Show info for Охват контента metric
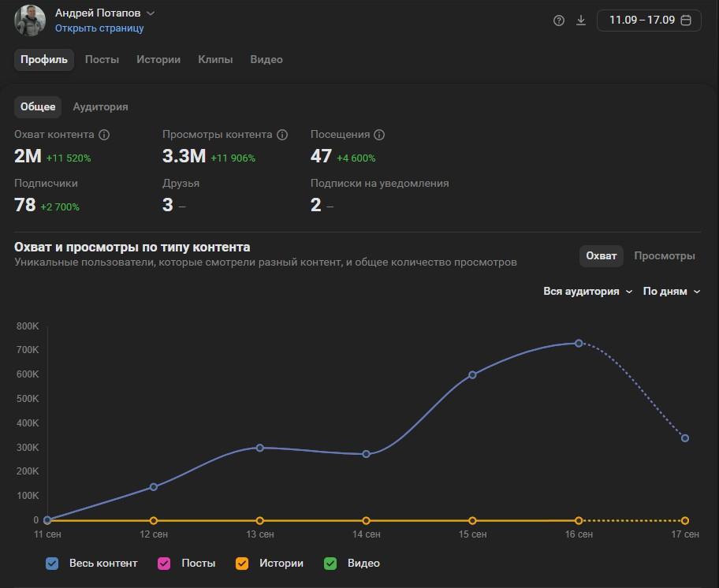The image size is (719, 588). click(104, 135)
